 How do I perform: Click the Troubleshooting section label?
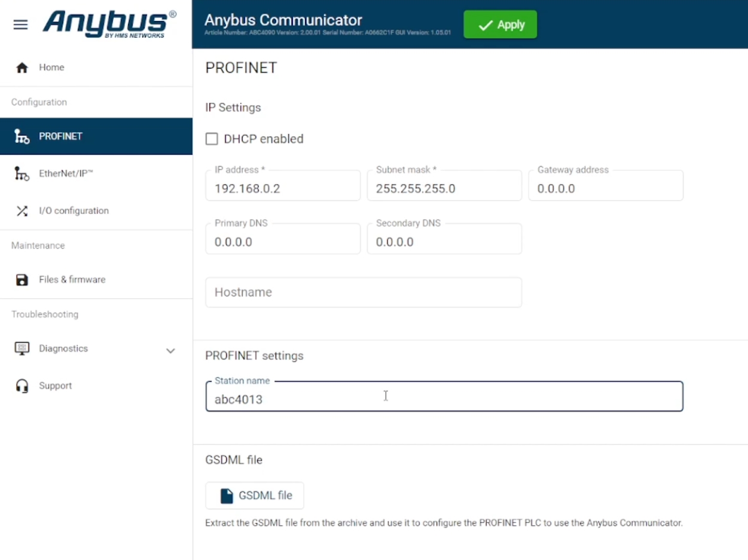point(45,314)
